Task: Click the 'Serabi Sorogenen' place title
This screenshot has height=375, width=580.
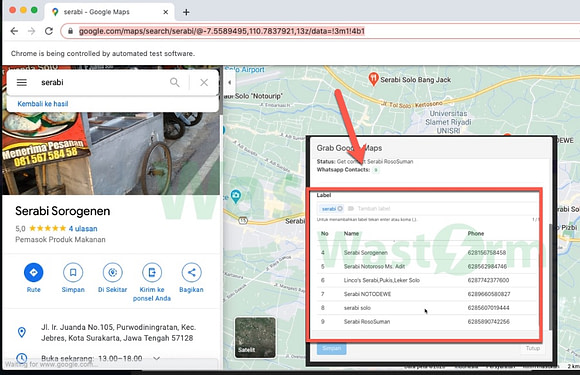Action: coord(63,211)
